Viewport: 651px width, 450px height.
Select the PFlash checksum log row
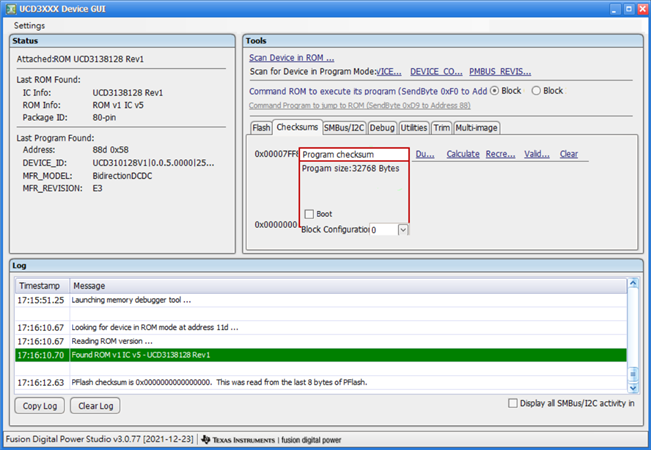tap(321, 382)
